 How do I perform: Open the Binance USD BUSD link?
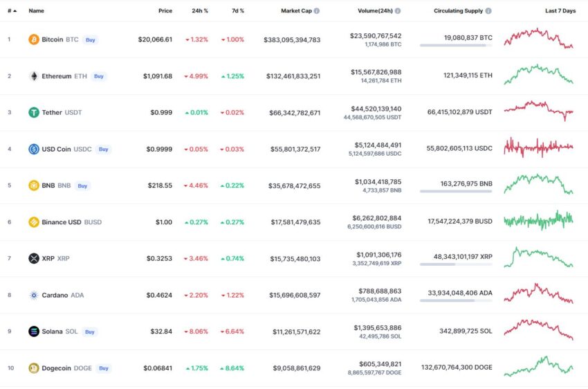coord(72,222)
